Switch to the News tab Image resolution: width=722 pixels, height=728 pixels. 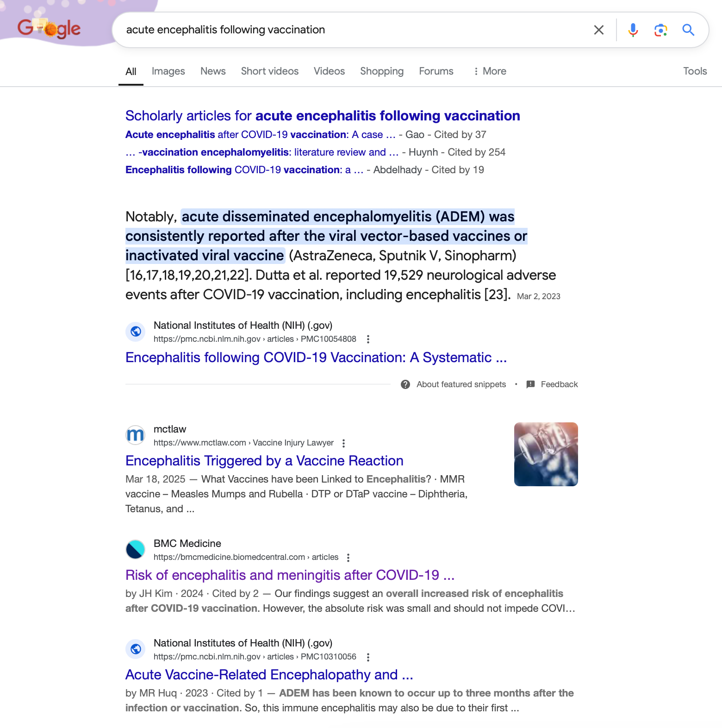[213, 71]
